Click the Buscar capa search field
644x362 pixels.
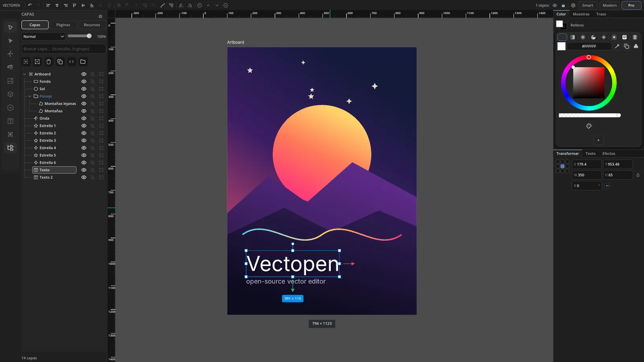(63, 49)
